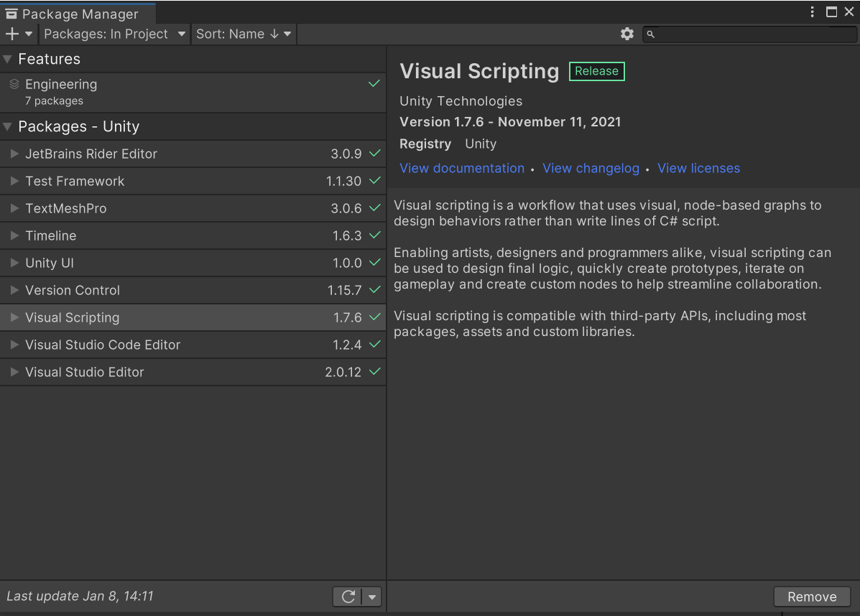This screenshot has height=616, width=860.
Task: Click the Engineering feature checkmark icon
Action: 374,83
